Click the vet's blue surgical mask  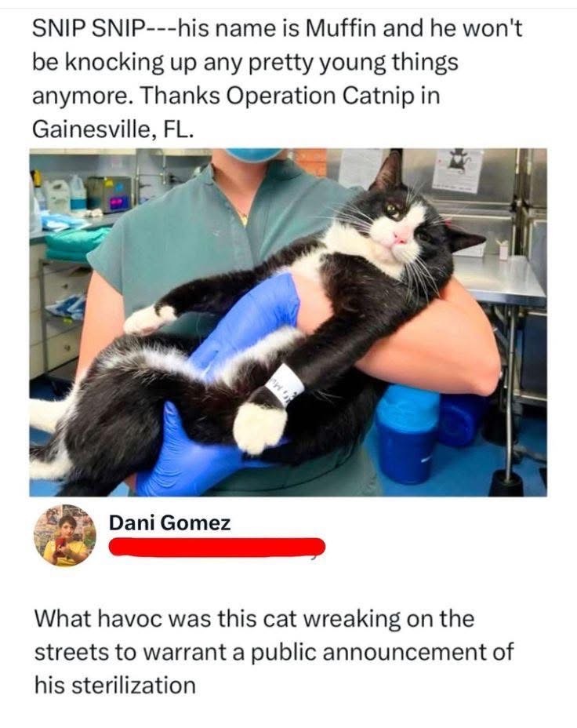[x=254, y=155]
